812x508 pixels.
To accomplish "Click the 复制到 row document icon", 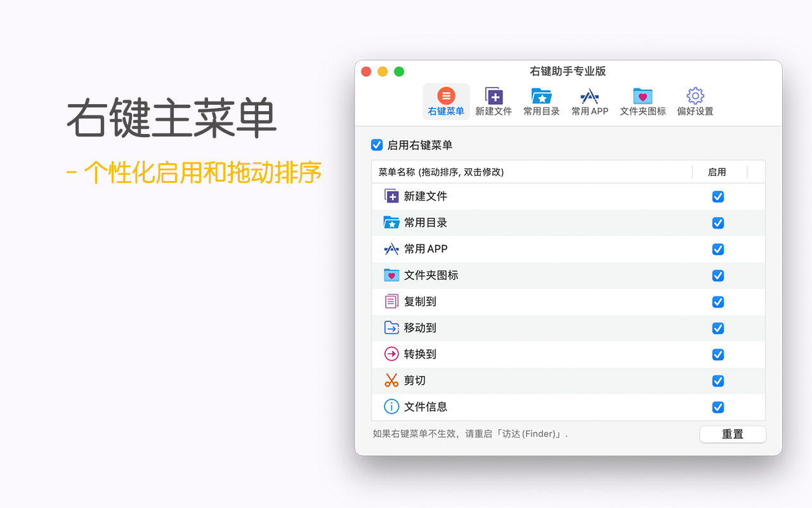I will coord(391,302).
